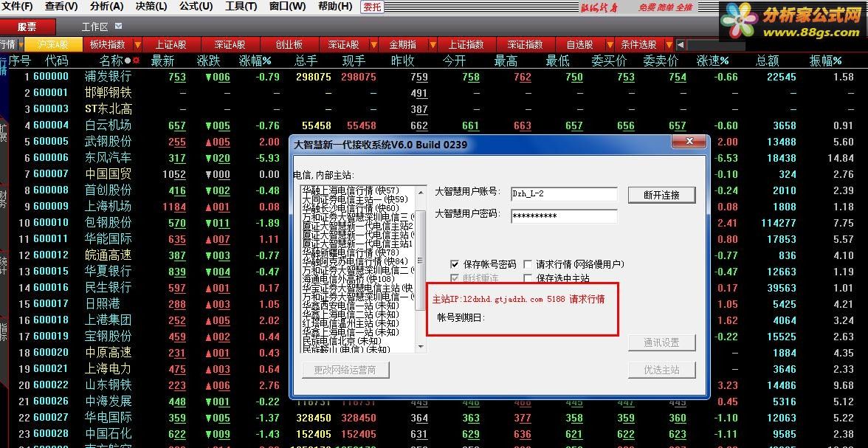Expand dropdown arrow on second 深证A股 tab
868x448 pixels.
click(x=374, y=44)
